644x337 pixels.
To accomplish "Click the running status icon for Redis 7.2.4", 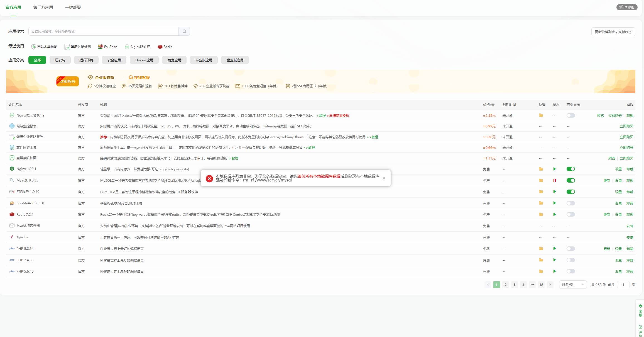I will point(555,214).
